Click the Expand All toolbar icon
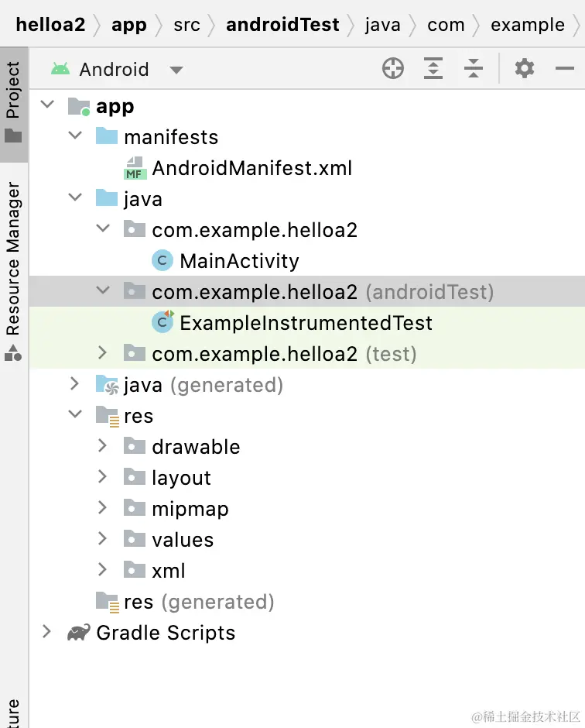 pyautogui.click(x=433, y=69)
